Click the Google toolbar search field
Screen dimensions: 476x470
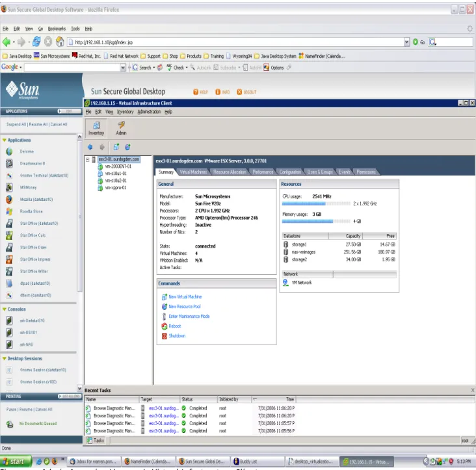[72, 68]
